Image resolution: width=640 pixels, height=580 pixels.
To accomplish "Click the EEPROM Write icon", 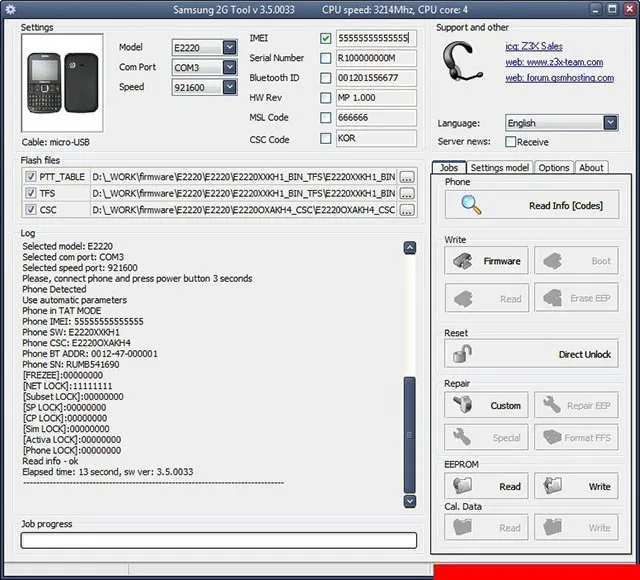I will (x=552, y=486).
